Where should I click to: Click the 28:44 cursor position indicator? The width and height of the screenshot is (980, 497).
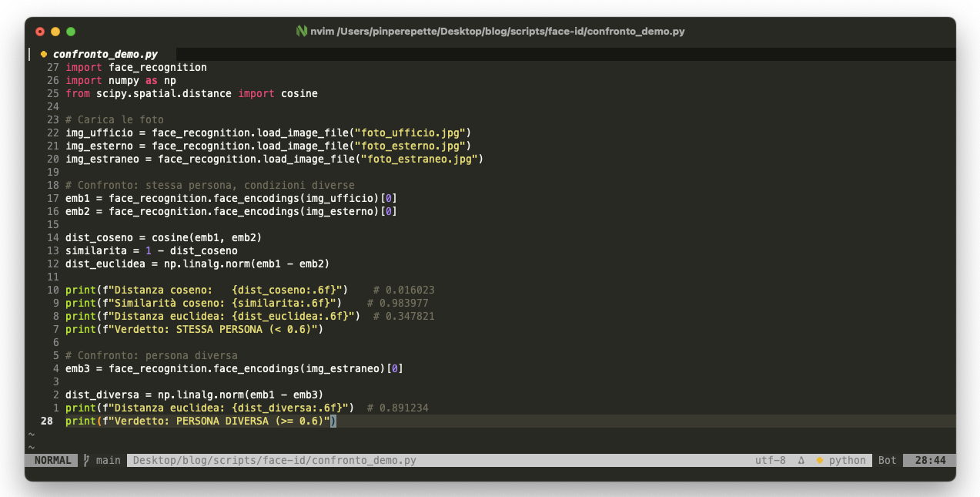click(932, 460)
